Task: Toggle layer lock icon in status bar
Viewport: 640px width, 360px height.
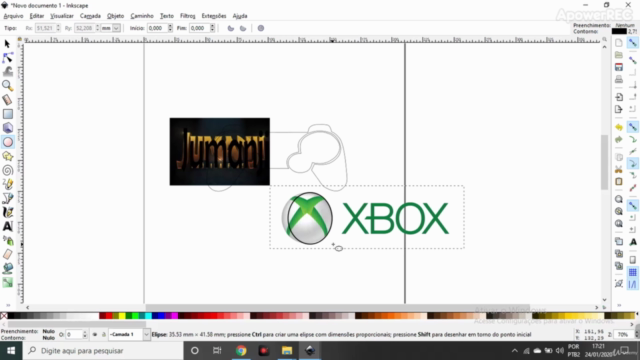Action: [103, 335]
